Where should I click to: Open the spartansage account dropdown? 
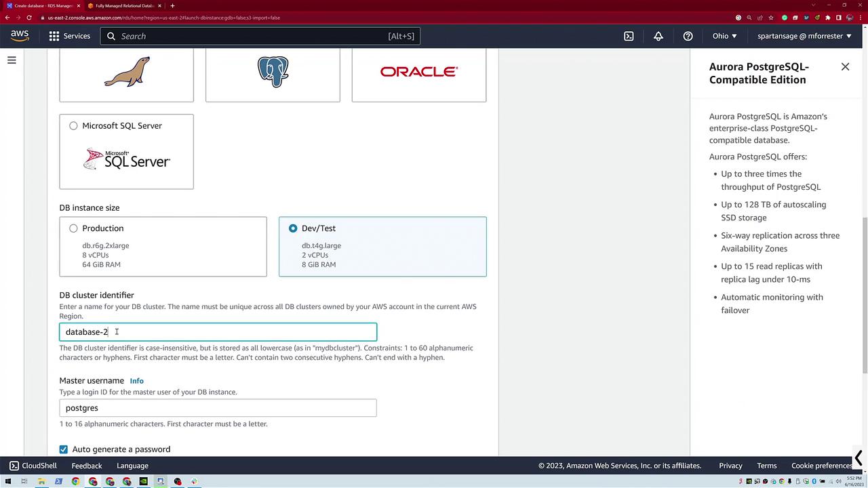(805, 36)
